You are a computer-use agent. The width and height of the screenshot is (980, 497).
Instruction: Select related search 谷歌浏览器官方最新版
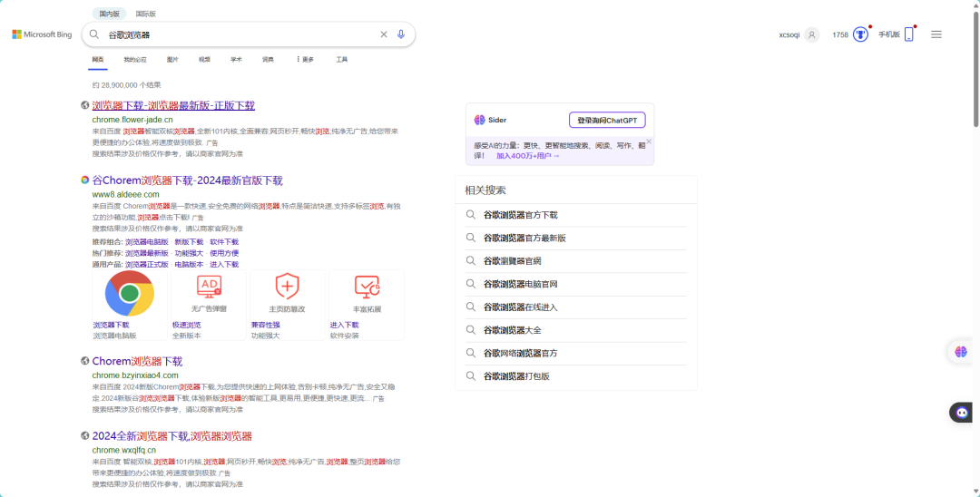[525, 238]
